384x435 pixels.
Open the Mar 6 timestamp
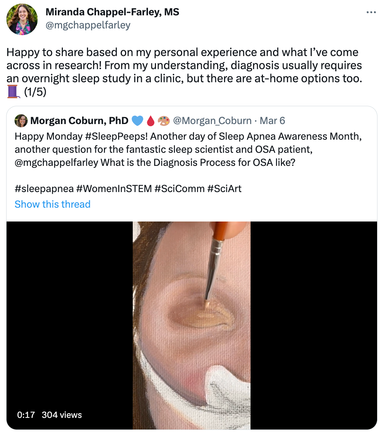click(x=272, y=121)
